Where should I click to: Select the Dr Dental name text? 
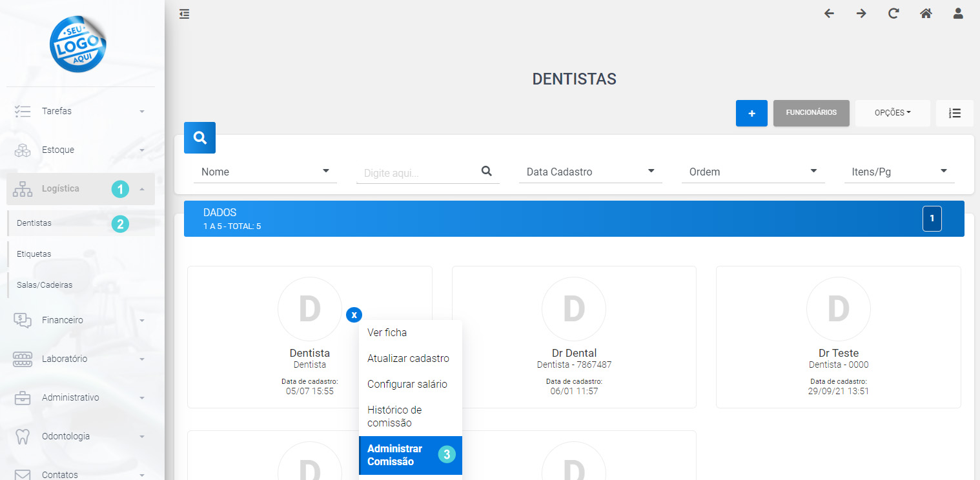[x=574, y=354]
